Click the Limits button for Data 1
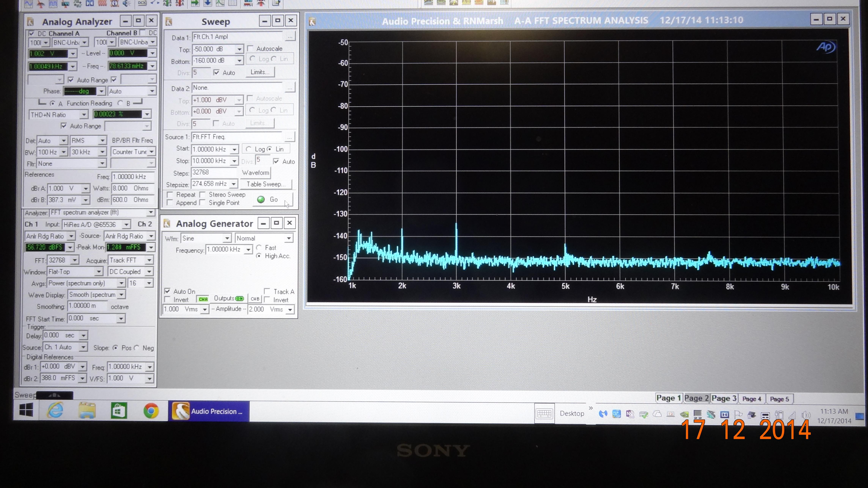Screen dimensions: 868x488 click(x=260, y=72)
